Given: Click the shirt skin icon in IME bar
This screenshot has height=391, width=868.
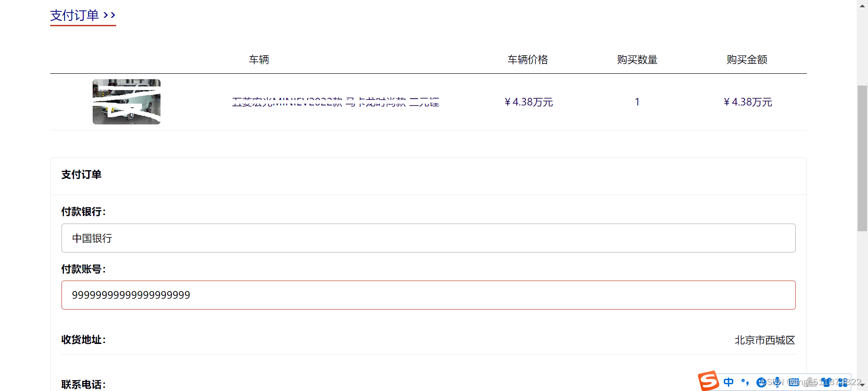Looking at the screenshot, I should [x=826, y=382].
